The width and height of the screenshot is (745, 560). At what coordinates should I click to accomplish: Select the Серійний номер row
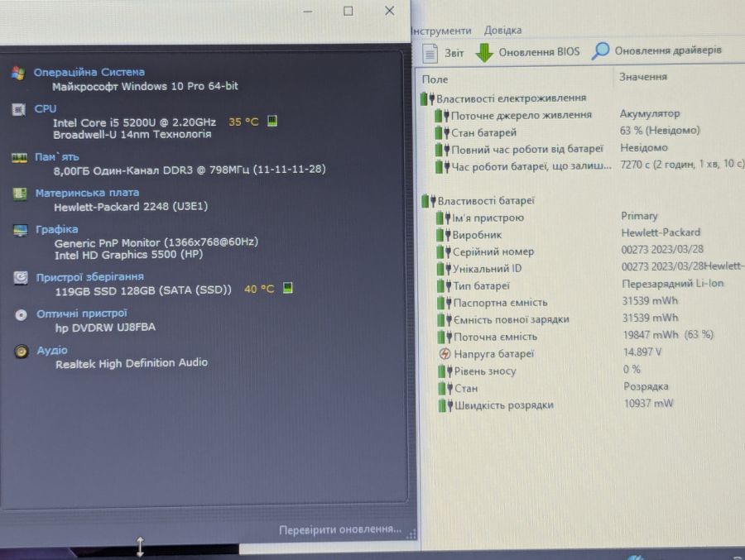tap(590, 251)
